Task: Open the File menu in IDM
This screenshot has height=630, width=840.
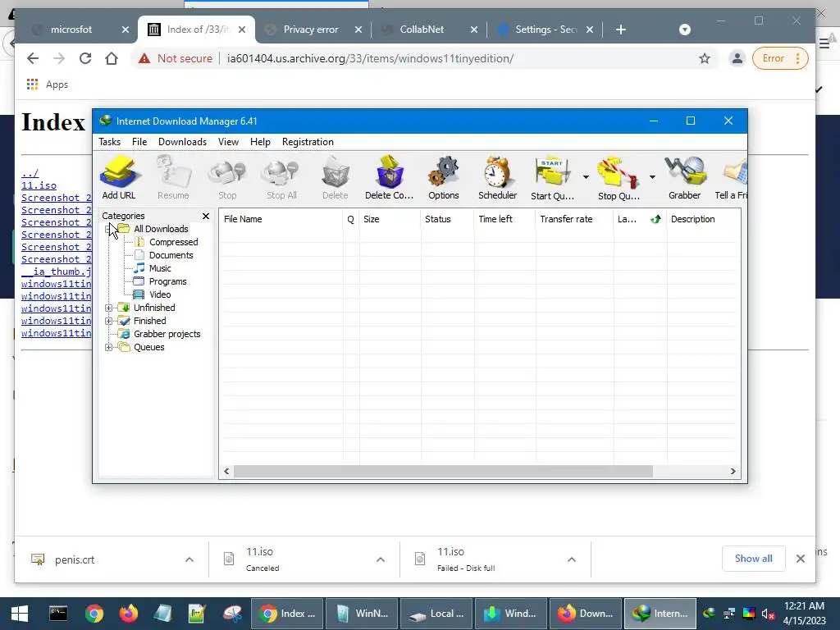Action: (139, 142)
